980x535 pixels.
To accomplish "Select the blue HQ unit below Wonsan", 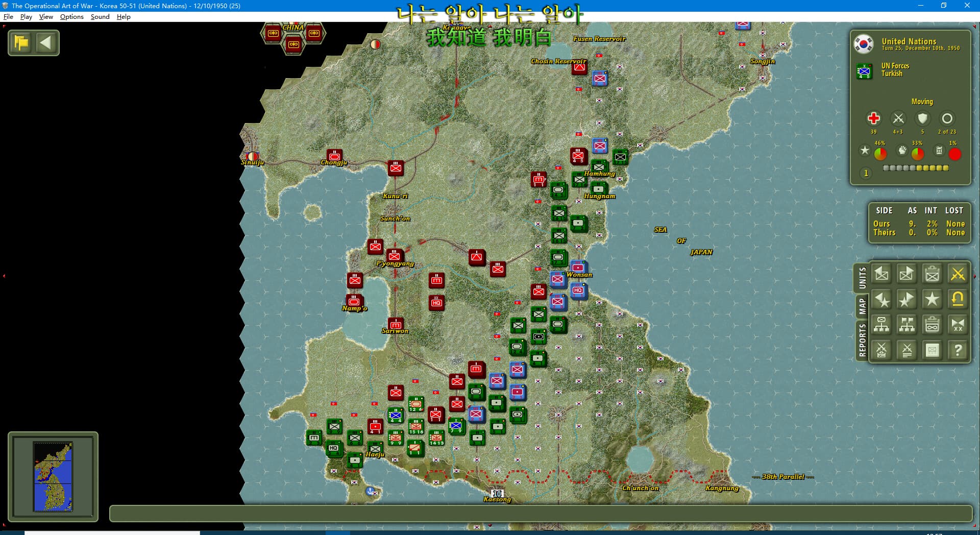I will click(578, 291).
